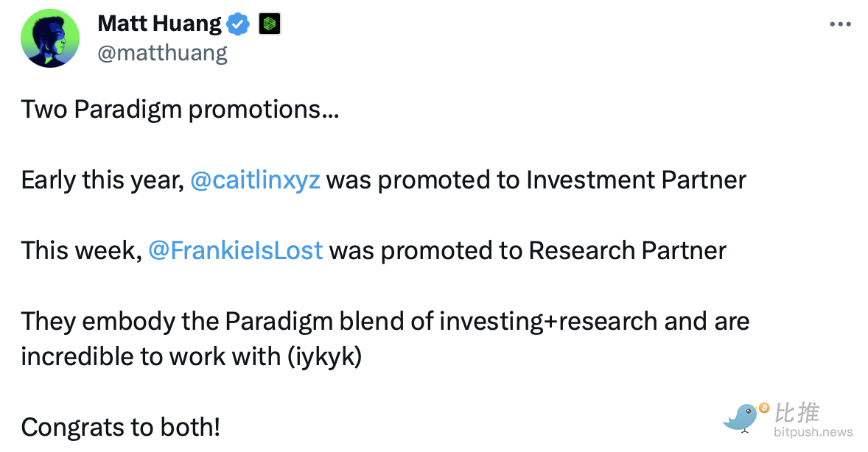Open the Matt Huang display name
This screenshot has width=868, height=452.
click(x=159, y=24)
